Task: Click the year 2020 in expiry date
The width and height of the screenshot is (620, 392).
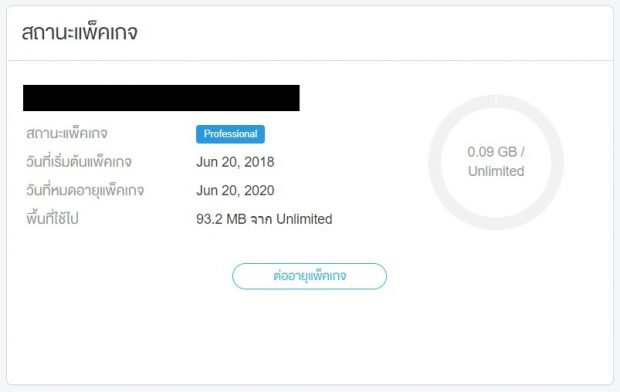Action: 259,191
